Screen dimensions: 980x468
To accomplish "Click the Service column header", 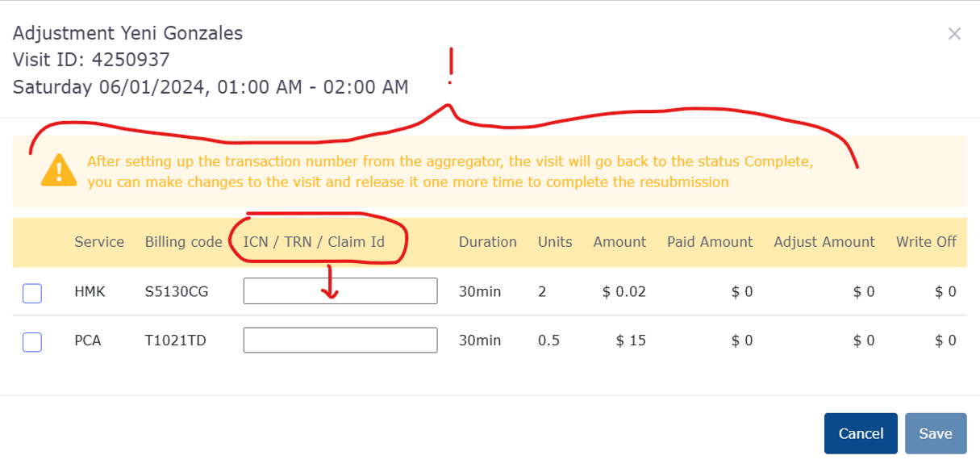I will coord(99,241).
